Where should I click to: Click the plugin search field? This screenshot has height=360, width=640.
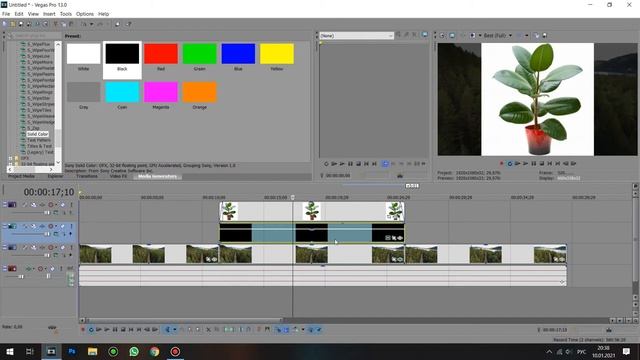tap(36, 36)
